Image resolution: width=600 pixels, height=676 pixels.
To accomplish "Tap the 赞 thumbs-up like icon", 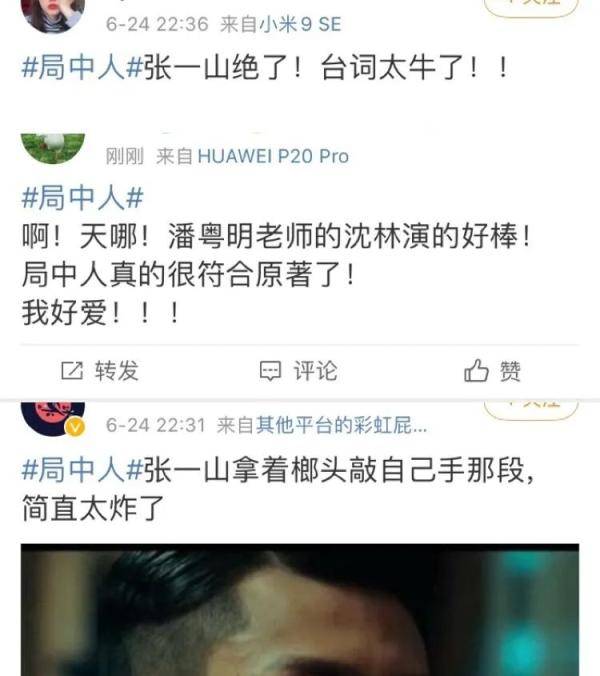I will tap(476, 371).
